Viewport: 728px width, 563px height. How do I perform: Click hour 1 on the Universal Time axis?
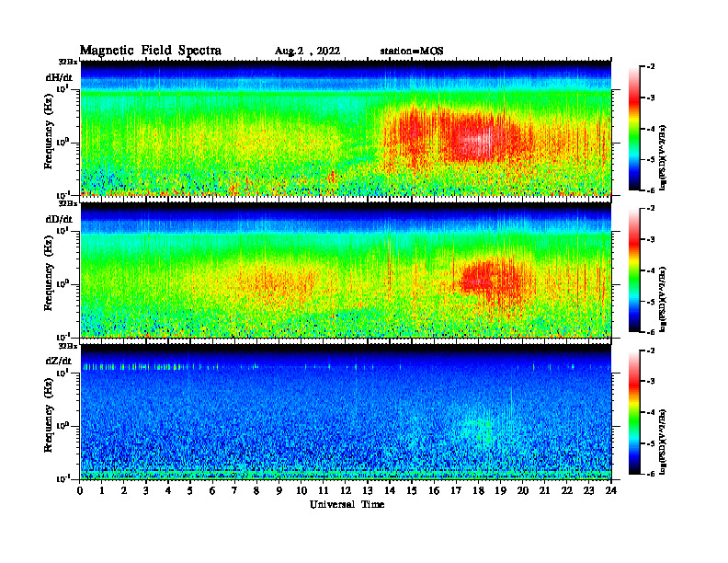point(102,490)
